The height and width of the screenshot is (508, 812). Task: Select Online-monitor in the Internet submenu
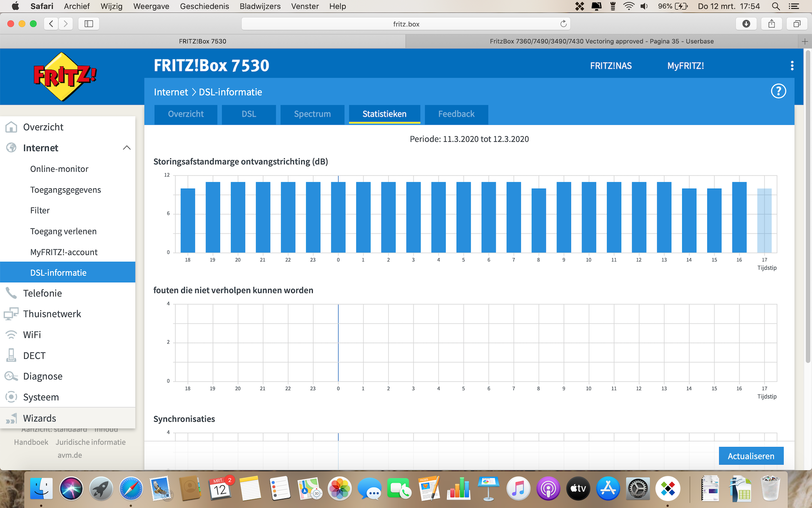[59, 169]
